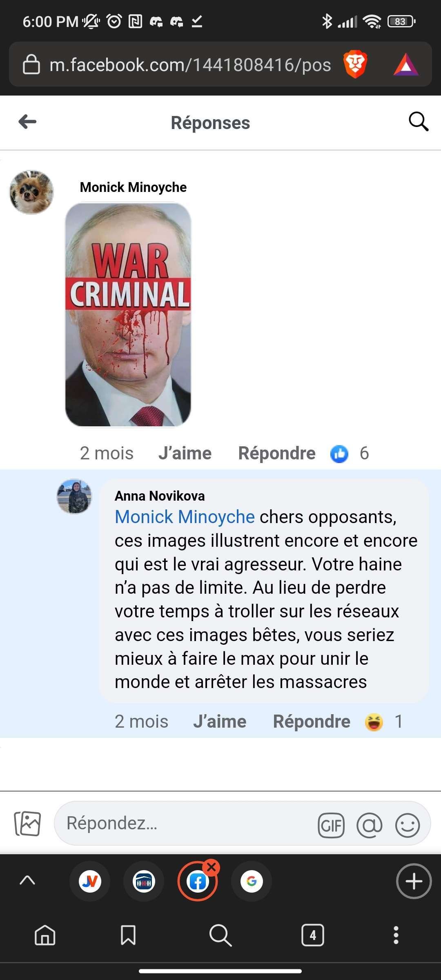Close the Facebook tab with red X

(x=212, y=867)
